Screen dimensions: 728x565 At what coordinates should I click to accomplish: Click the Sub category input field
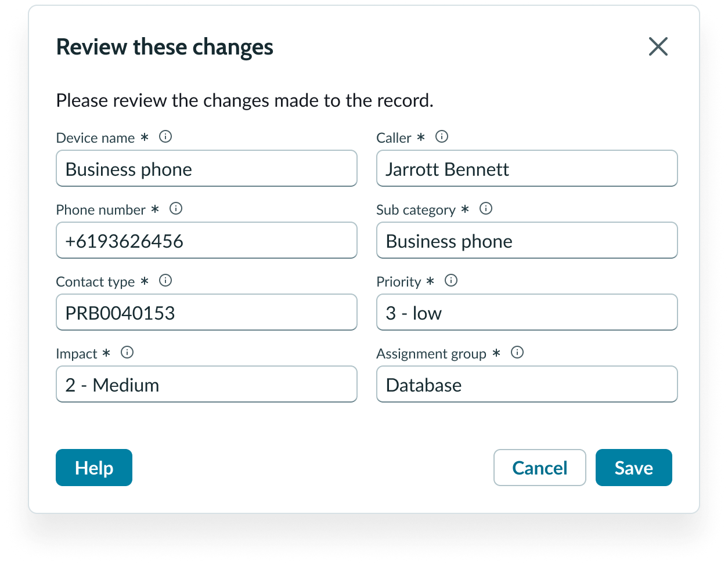(527, 241)
